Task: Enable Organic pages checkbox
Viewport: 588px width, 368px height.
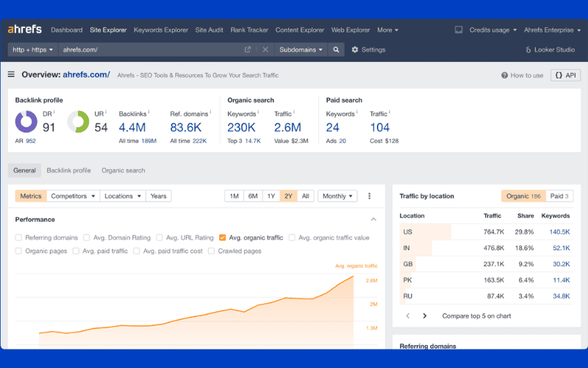Action: 18,251
